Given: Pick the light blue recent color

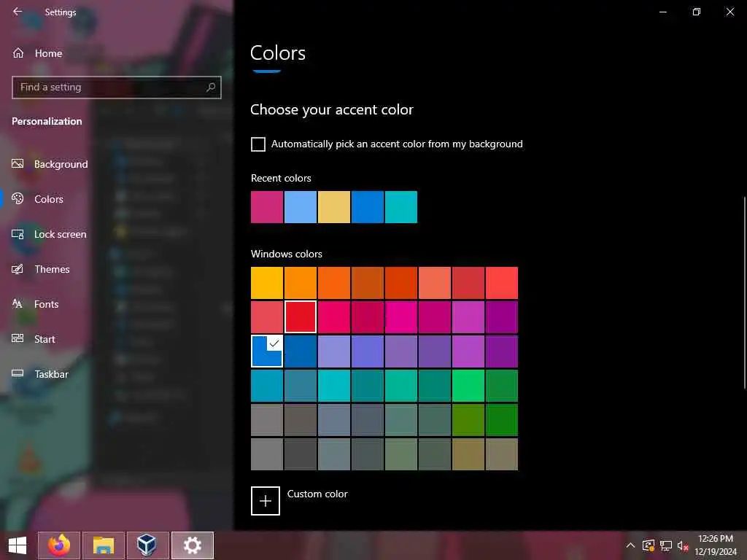Looking at the screenshot, I should pyautogui.click(x=301, y=207).
